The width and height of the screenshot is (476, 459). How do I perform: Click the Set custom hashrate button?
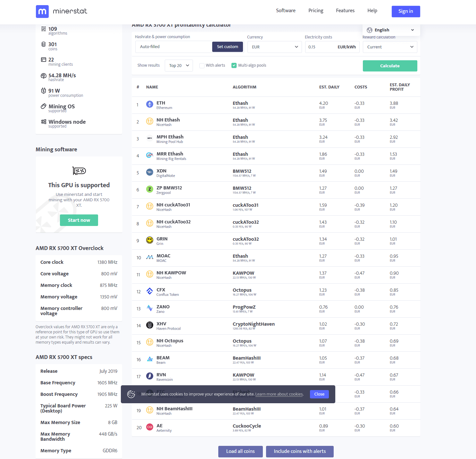pos(228,47)
